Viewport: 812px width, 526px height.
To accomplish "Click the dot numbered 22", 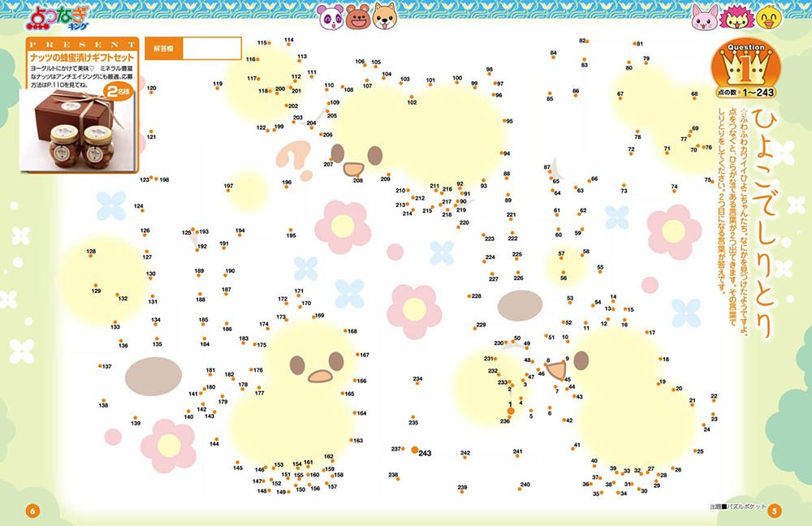I will click(714, 401).
